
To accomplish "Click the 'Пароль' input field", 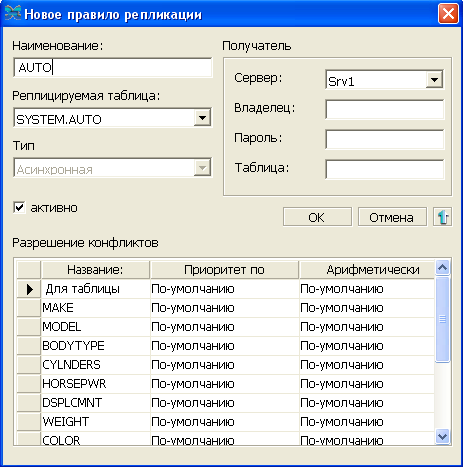I will click(x=385, y=139).
